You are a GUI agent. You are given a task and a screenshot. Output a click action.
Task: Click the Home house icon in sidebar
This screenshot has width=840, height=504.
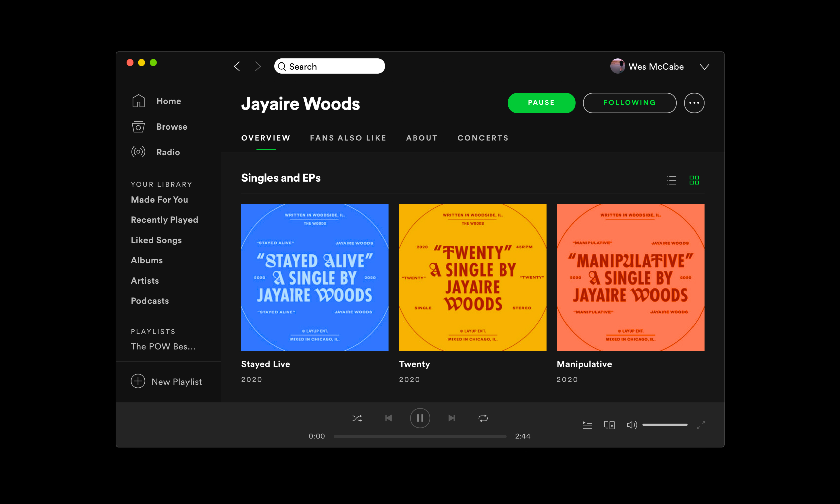138,101
